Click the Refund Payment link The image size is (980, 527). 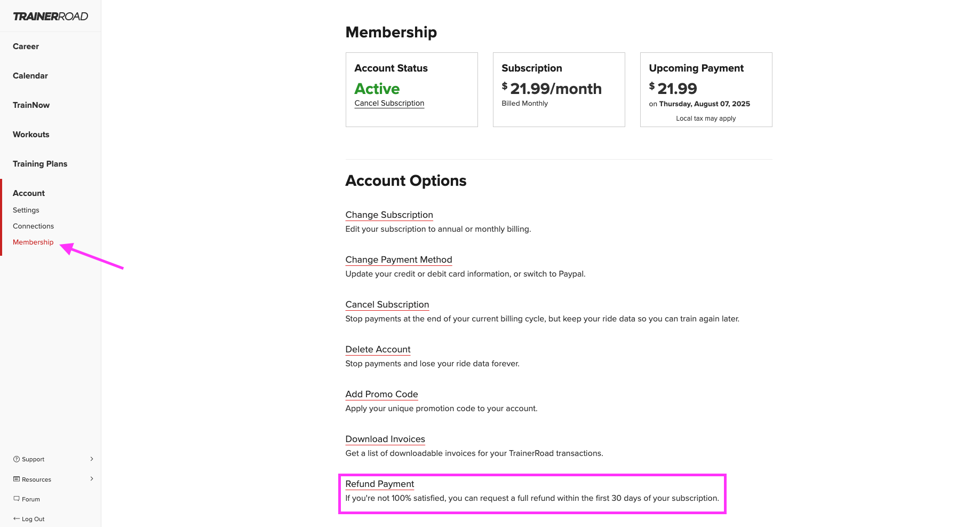379,484
